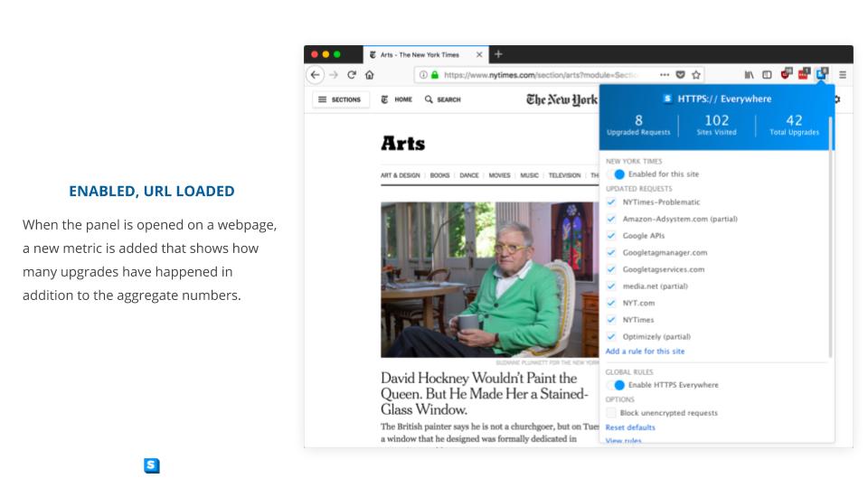The width and height of the screenshot is (868, 488).
Task: Select the Arts - The New York Times tab
Action: point(426,54)
